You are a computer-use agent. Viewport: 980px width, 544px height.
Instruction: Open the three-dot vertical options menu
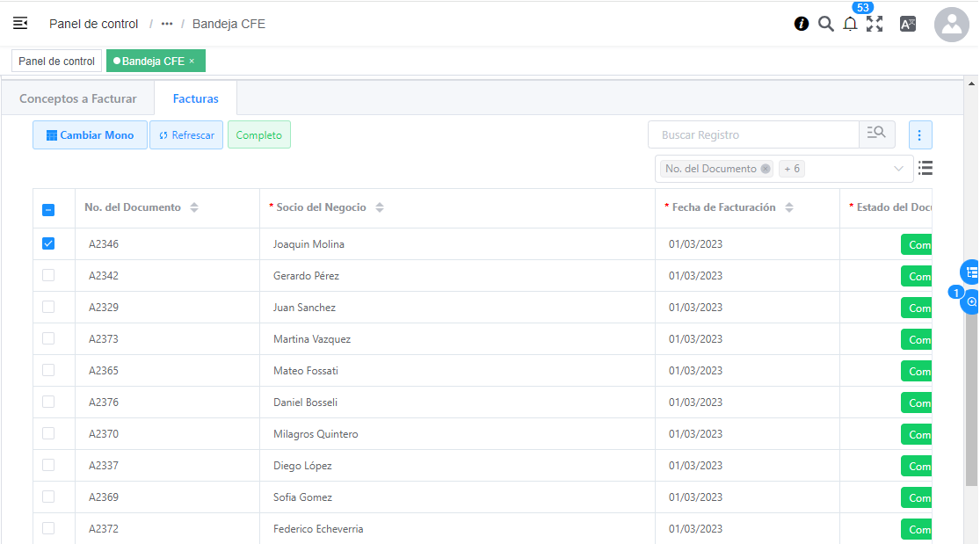click(x=919, y=134)
